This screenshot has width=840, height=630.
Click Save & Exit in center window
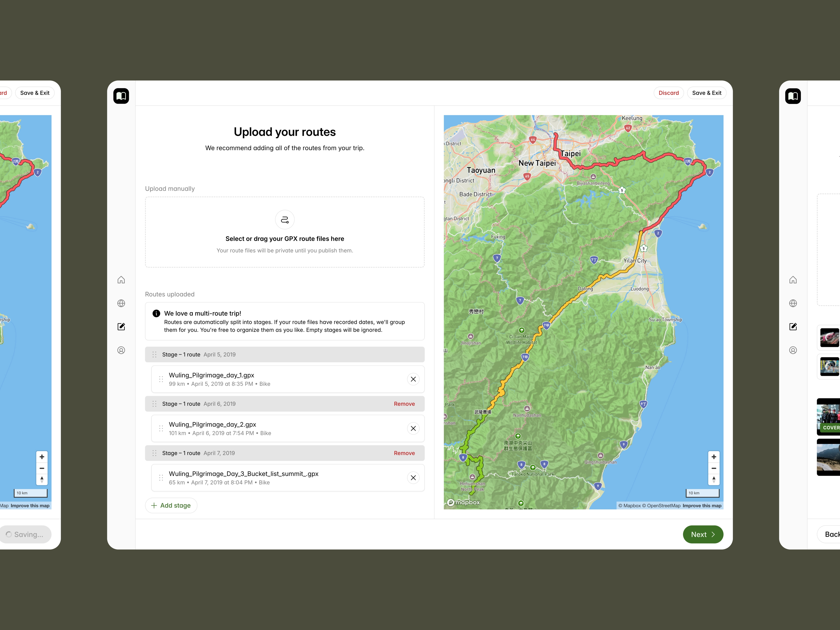tap(707, 93)
